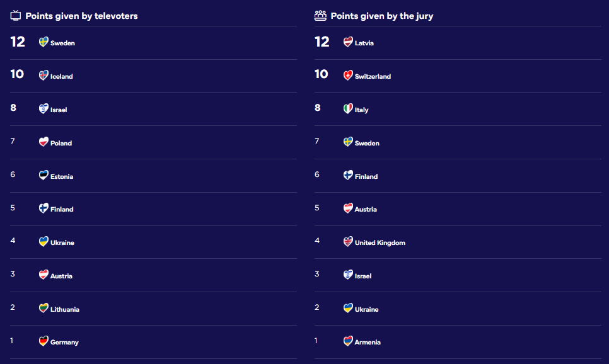Click Iceland's heart flag icon
Image resolution: width=609 pixels, height=364 pixels.
pyautogui.click(x=43, y=76)
